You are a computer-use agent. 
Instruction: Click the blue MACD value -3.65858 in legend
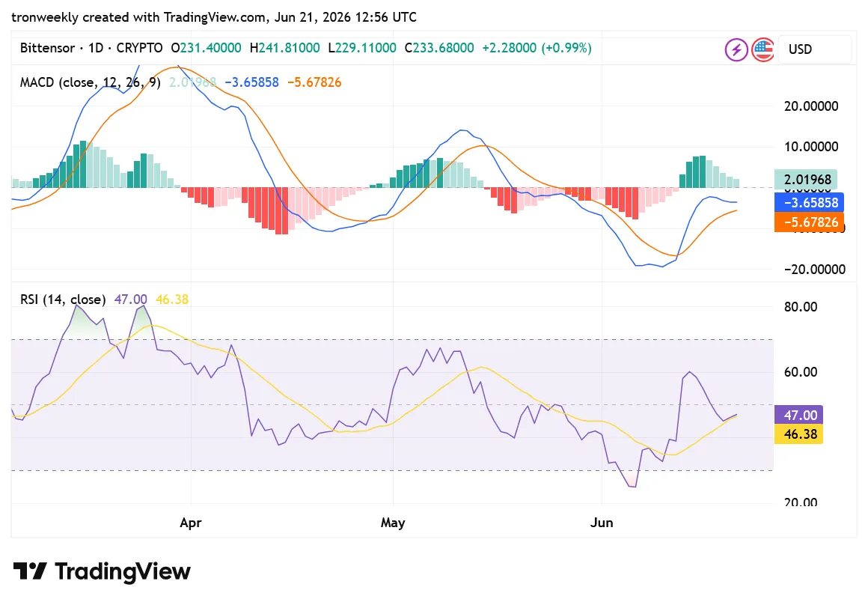251,82
